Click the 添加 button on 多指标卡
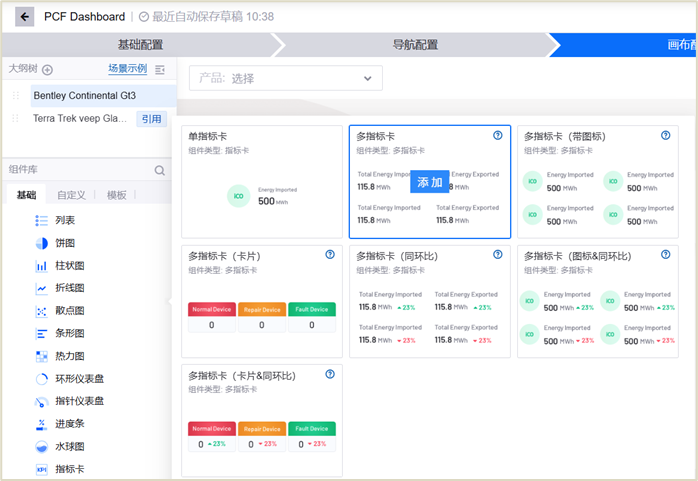The image size is (698, 481). pyautogui.click(x=430, y=182)
